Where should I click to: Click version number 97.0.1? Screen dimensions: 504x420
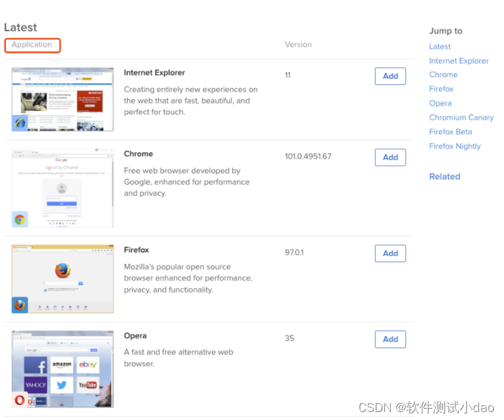[294, 253]
